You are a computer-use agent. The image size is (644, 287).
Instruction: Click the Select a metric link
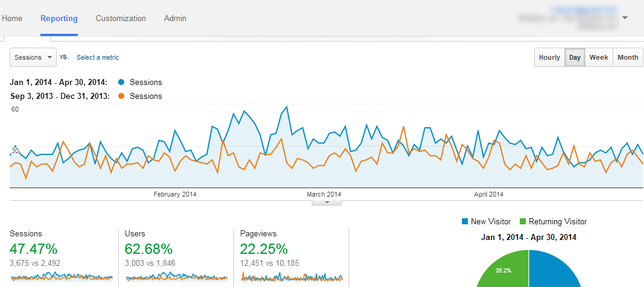98,57
